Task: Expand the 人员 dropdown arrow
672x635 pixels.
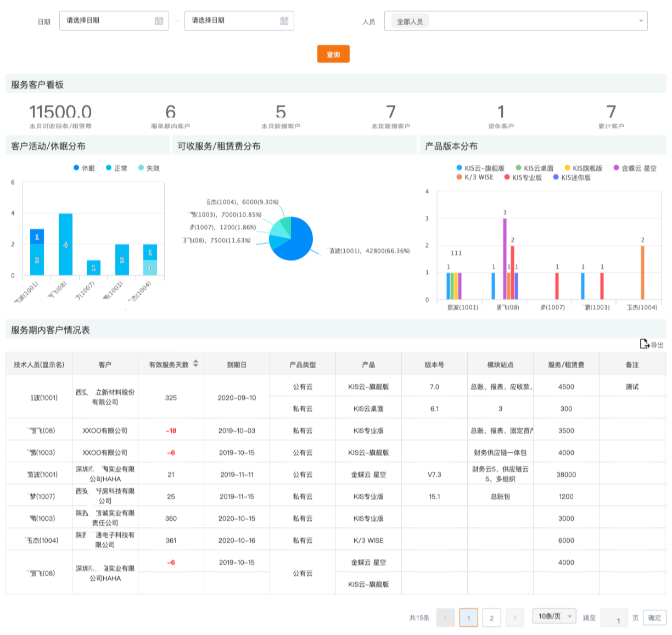Action: point(641,21)
